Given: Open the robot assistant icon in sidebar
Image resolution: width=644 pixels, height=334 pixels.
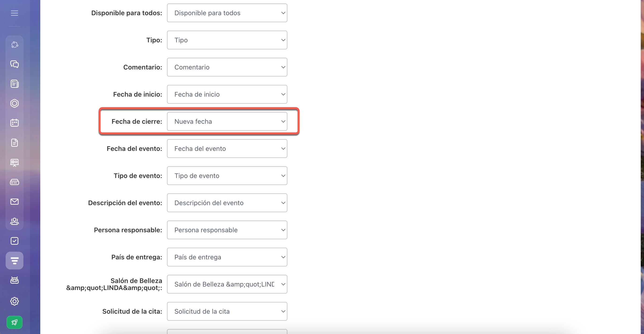Looking at the screenshot, I should click(x=15, y=280).
